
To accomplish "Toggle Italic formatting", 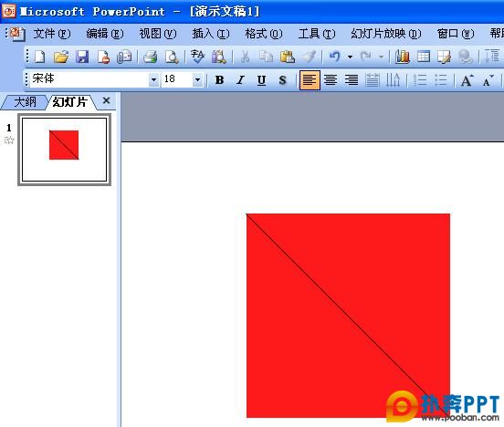I will tap(240, 79).
